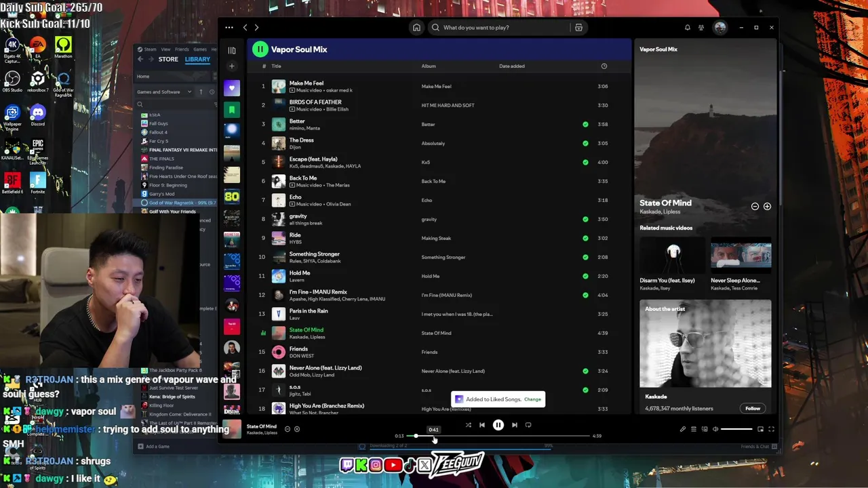Open Never Sleep Alone music video thumbnail
The height and width of the screenshot is (488, 868).
741,257
